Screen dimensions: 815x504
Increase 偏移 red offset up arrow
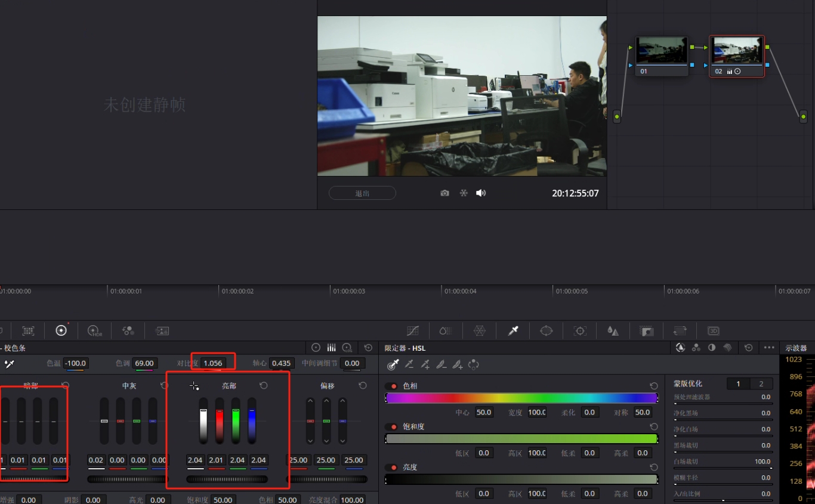click(310, 401)
